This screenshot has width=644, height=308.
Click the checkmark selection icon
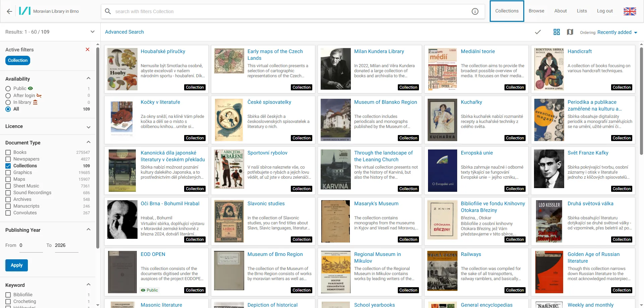tap(538, 32)
